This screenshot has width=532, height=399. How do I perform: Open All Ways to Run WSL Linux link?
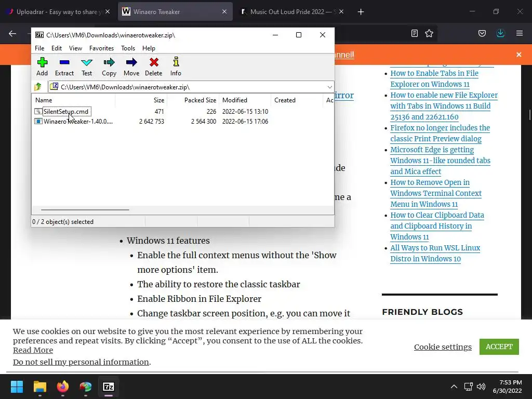click(435, 254)
